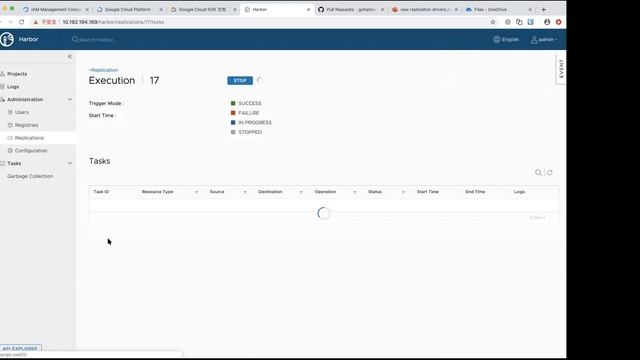Viewport: 640px width, 360px height.
Task: Collapse the Tasks section chevron in sidebar
Action: [70, 163]
